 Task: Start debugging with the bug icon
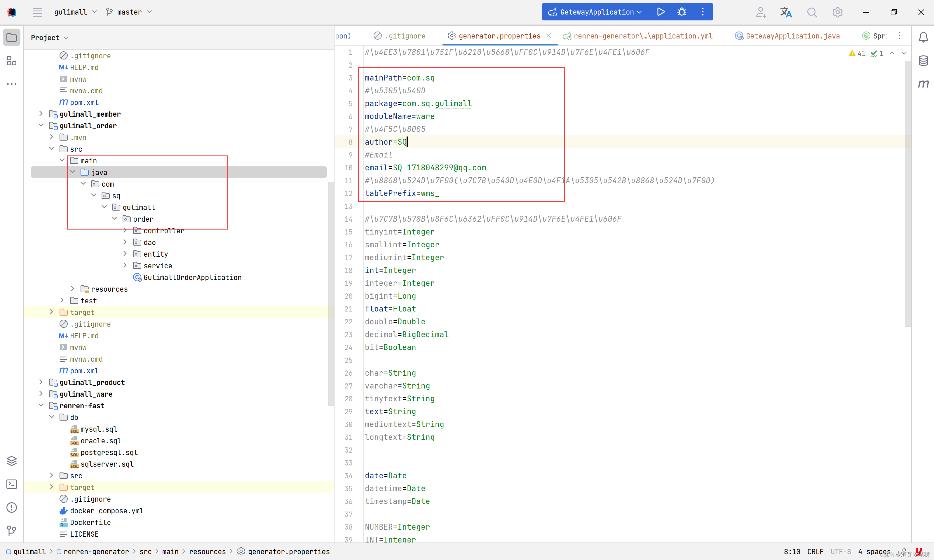pos(682,12)
